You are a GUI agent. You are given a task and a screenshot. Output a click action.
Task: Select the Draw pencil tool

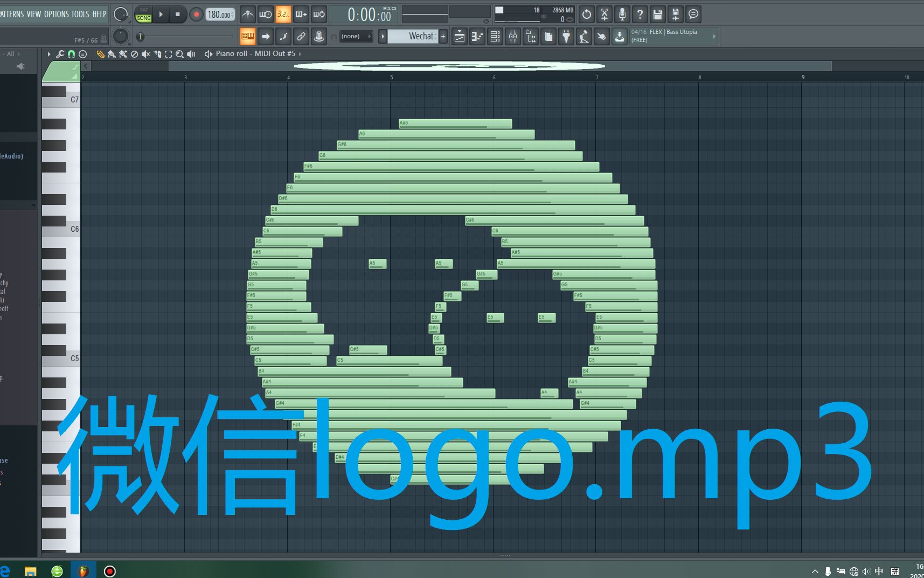100,54
